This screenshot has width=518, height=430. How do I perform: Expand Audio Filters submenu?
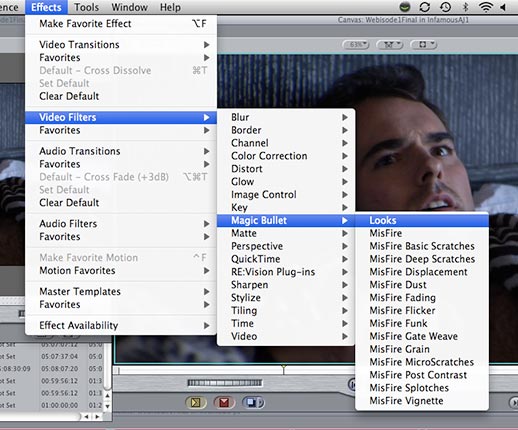[121, 224]
